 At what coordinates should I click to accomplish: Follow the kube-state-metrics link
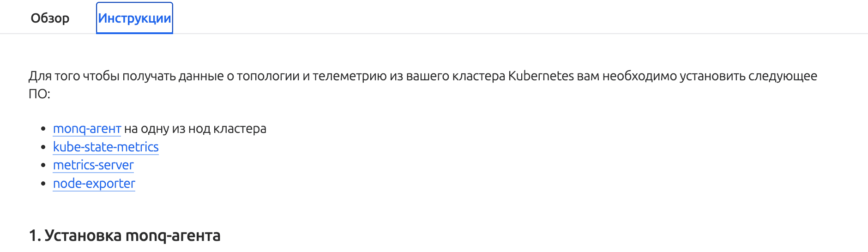[x=106, y=147]
